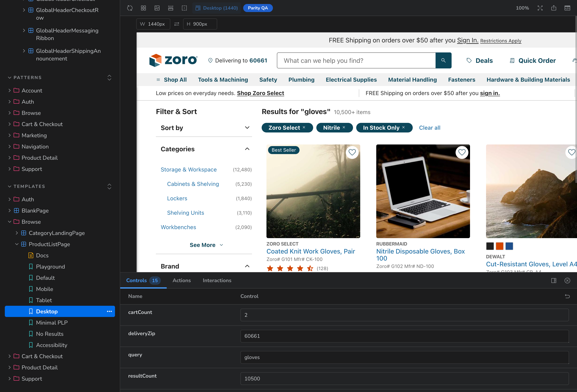
Task: Click the search magnifier button in Zoro header
Action: [x=443, y=60]
